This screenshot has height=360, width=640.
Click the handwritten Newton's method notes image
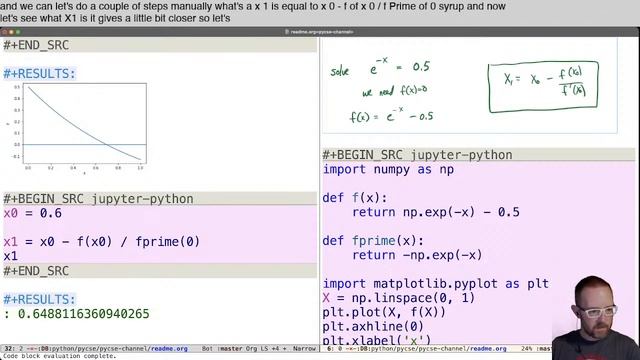pos(469,86)
